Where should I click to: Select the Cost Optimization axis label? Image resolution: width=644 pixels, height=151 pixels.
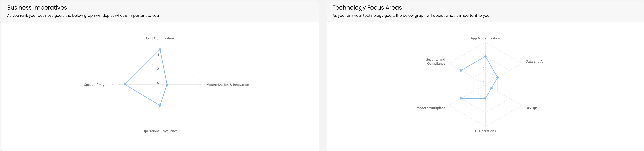(160, 38)
